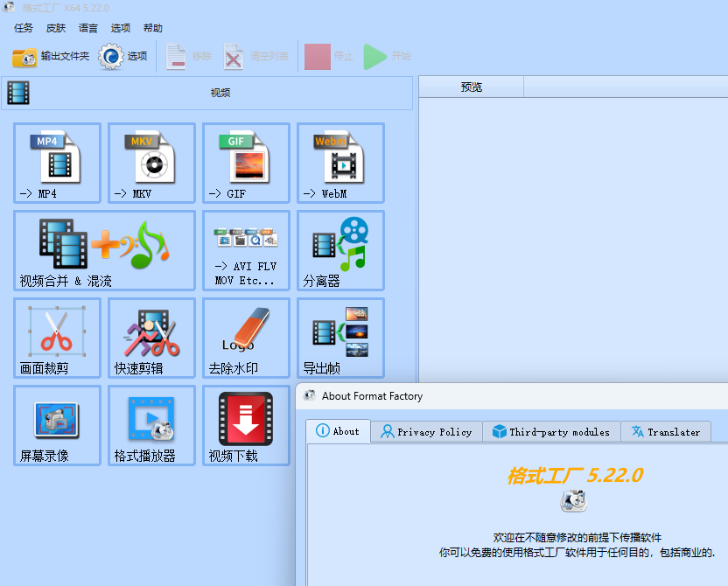Click the app icon in the main title bar

tap(9, 7)
